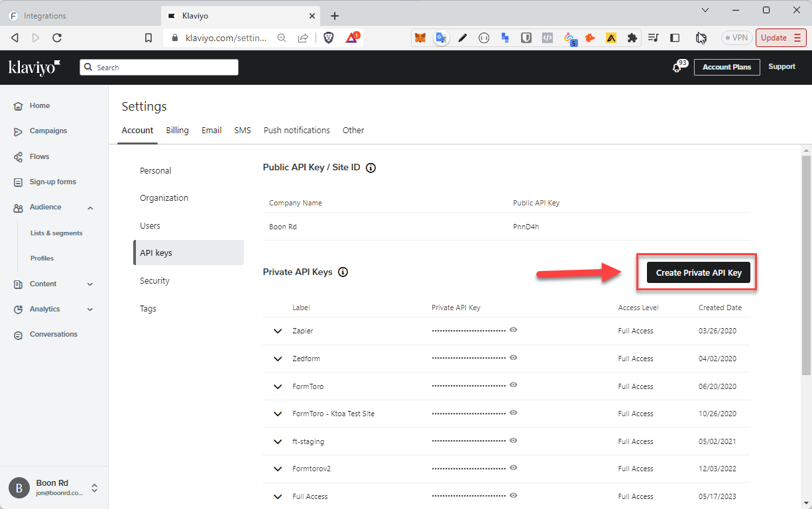This screenshot has width=812, height=509.
Task: Open the Bitwarden shield extension
Action: click(x=526, y=38)
